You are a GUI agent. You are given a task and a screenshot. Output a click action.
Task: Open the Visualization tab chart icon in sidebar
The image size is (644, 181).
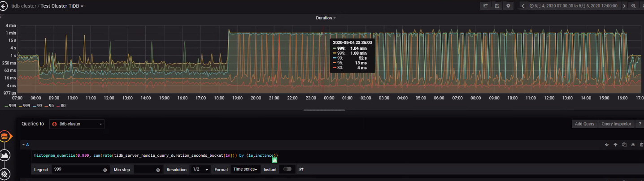[5, 155]
